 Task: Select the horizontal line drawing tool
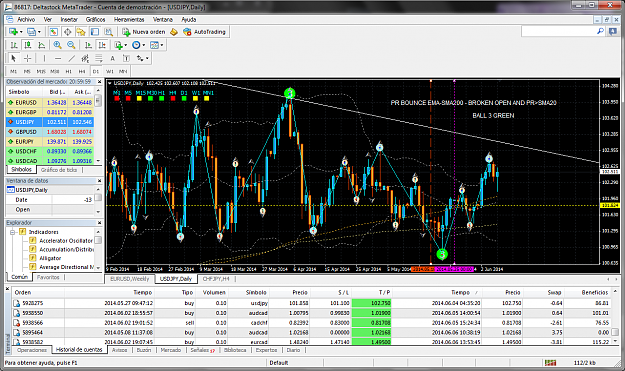58,59
